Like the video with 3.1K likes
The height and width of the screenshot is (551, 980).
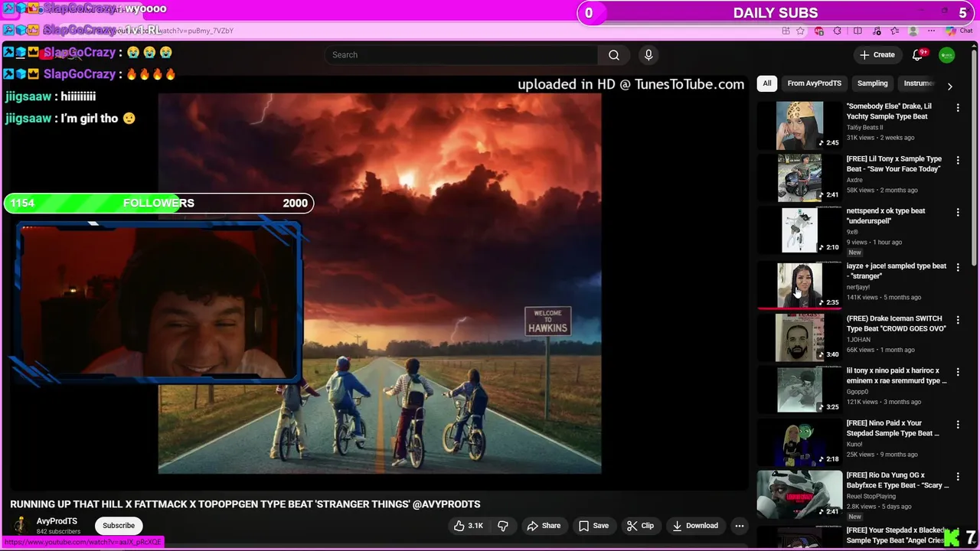(x=468, y=526)
